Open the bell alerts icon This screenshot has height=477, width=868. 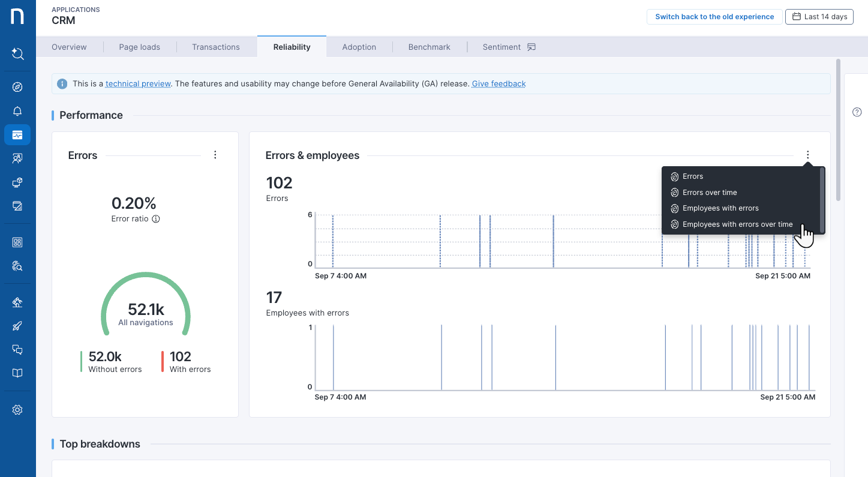pos(17,111)
